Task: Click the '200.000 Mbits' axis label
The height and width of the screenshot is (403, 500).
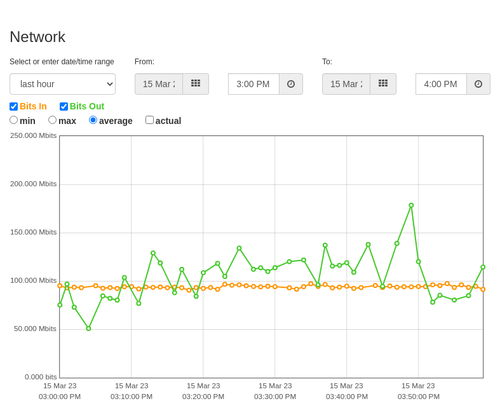Action: [33, 184]
